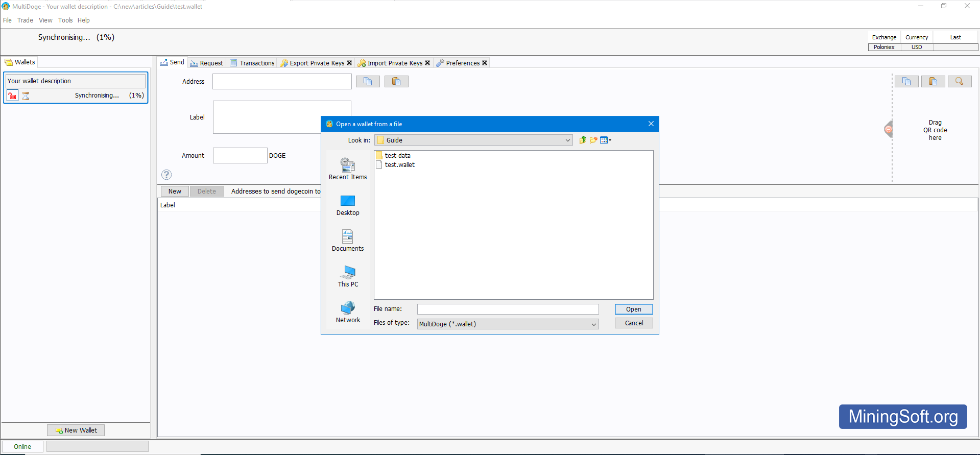
Task: Click the hourglass sync icon in wallet
Action: click(x=26, y=95)
